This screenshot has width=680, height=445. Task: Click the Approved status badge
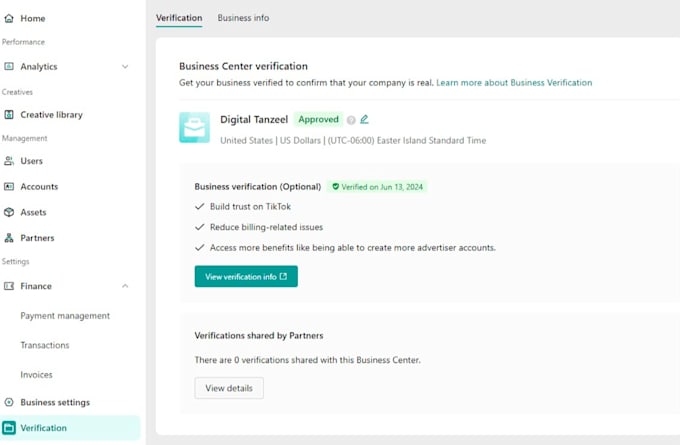click(318, 119)
